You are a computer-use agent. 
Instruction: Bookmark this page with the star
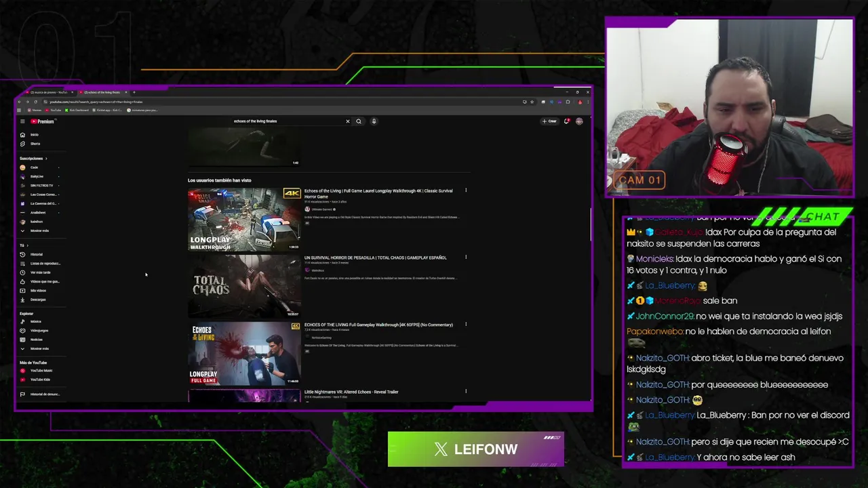pos(532,102)
